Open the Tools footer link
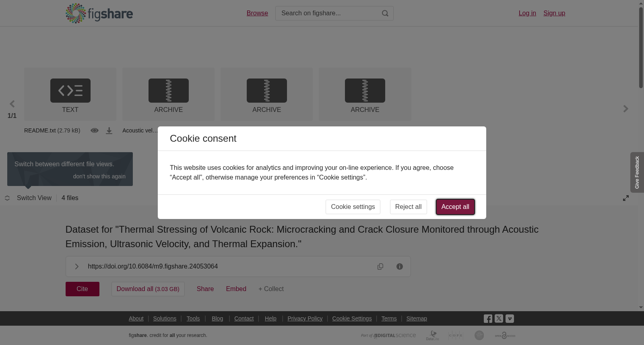The image size is (644, 345). coord(193,318)
